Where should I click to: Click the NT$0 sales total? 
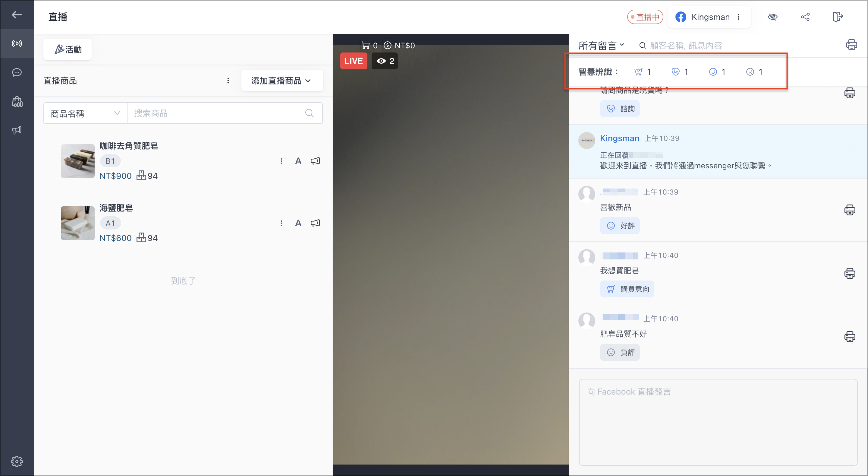tap(399, 46)
